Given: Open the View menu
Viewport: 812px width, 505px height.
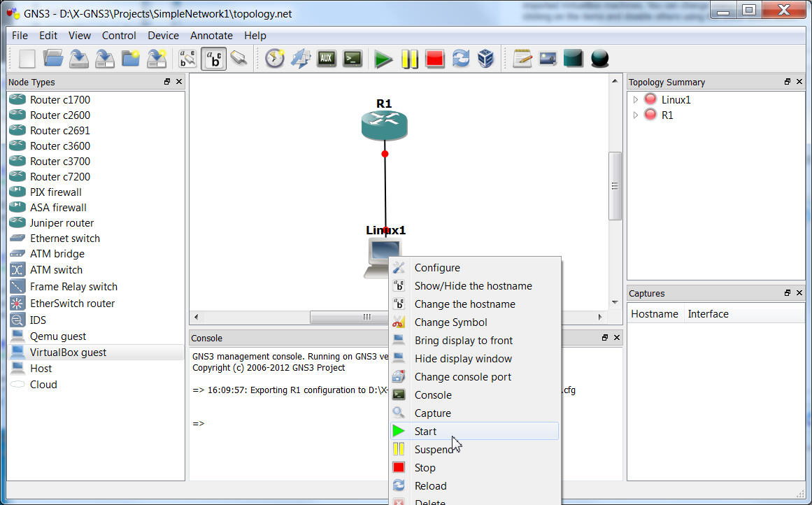Looking at the screenshot, I should (80, 35).
